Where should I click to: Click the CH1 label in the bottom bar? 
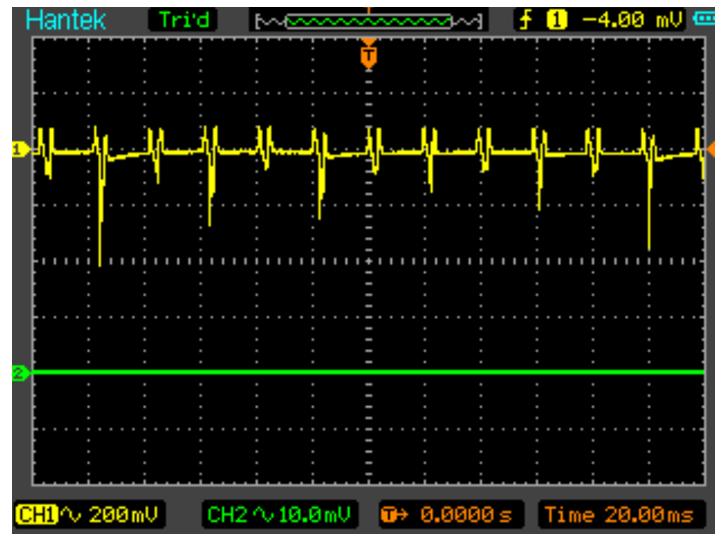pos(37,514)
